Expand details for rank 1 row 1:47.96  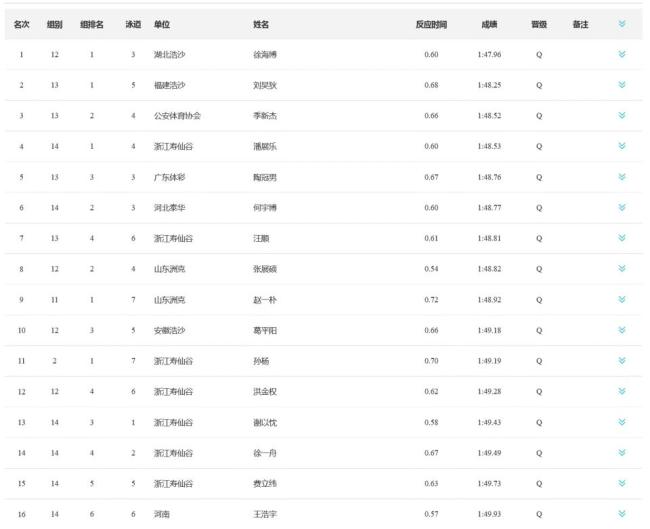622,54
